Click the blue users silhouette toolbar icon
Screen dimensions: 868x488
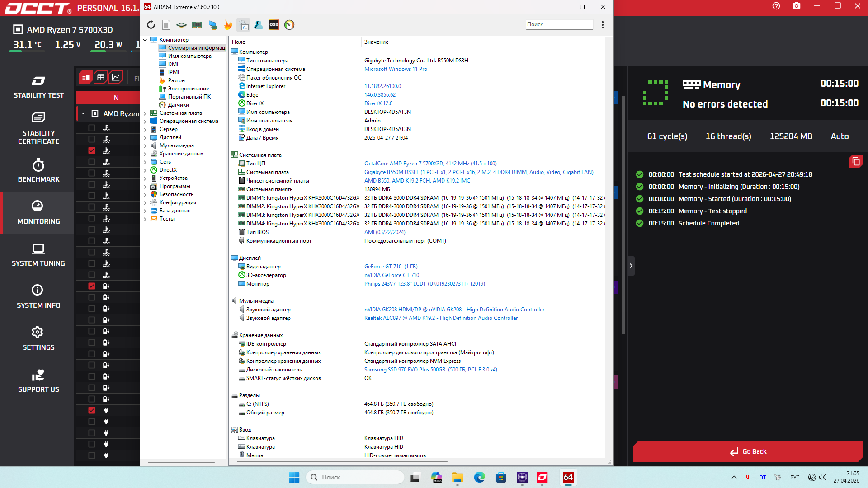(259, 25)
